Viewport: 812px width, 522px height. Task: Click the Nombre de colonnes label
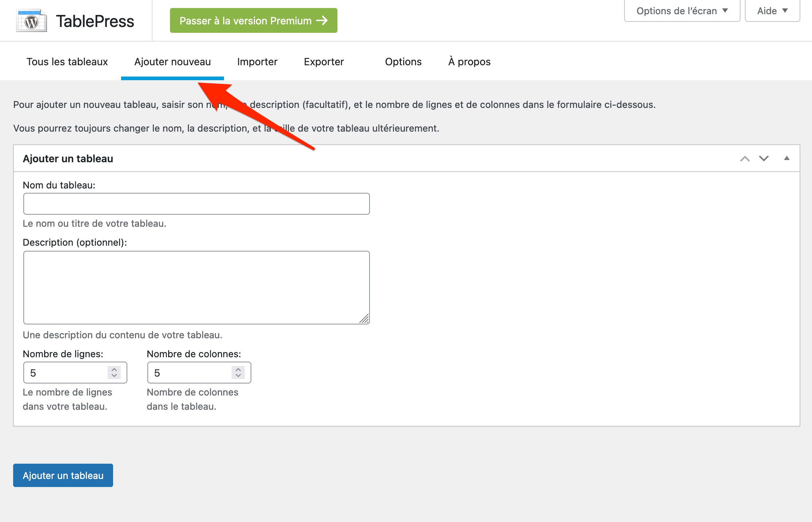click(x=194, y=354)
